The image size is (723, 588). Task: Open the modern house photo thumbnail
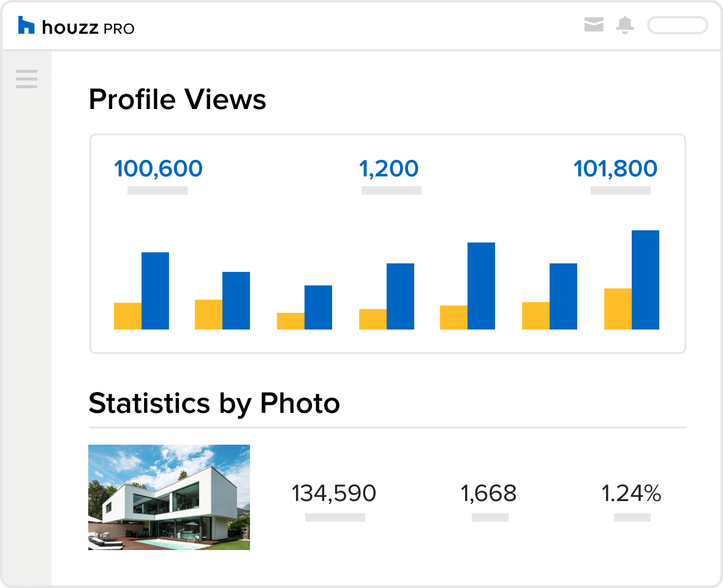[x=169, y=497]
